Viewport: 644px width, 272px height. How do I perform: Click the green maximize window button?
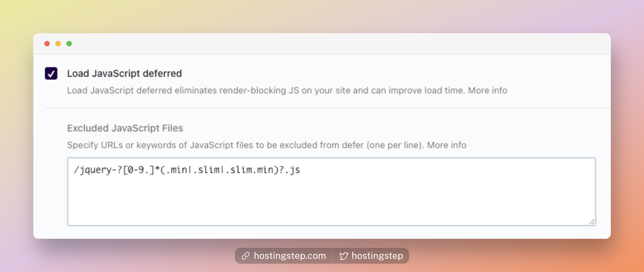[x=69, y=44]
